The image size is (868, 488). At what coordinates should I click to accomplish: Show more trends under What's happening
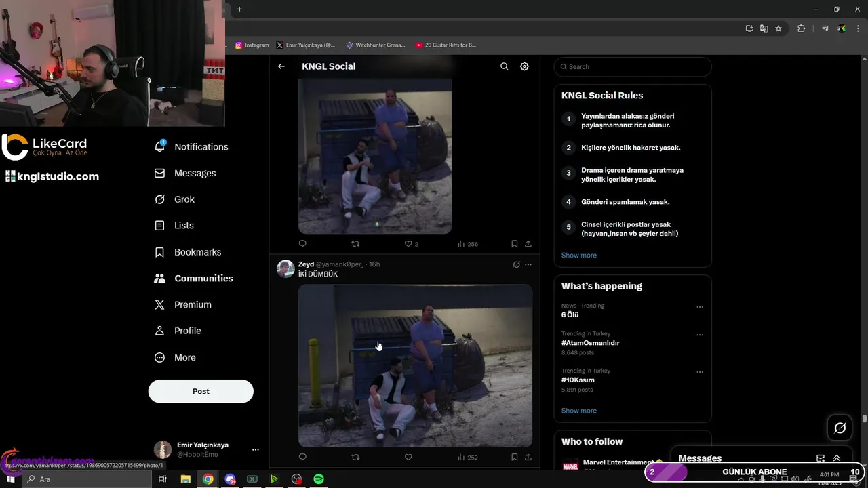[x=579, y=411]
